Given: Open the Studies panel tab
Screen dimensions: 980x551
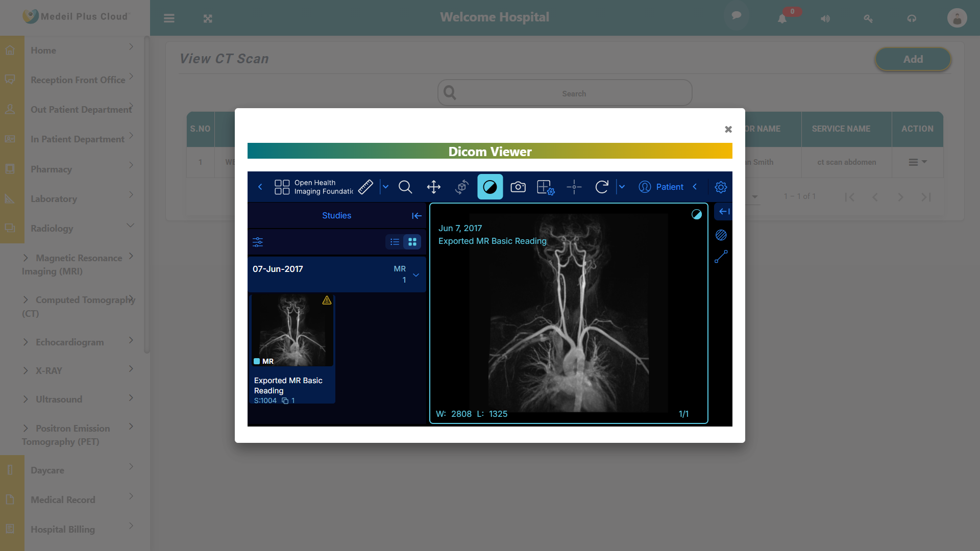Looking at the screenshot, I should 336,215.
